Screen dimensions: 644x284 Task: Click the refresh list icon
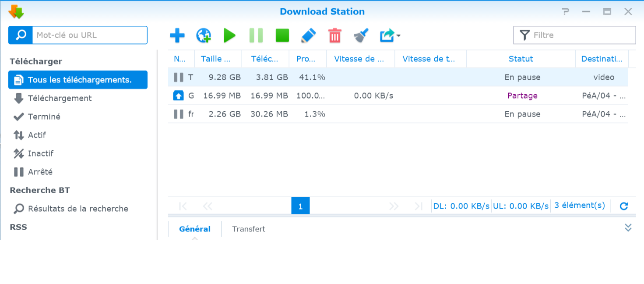pyautogui.click(x=624, y=206)
